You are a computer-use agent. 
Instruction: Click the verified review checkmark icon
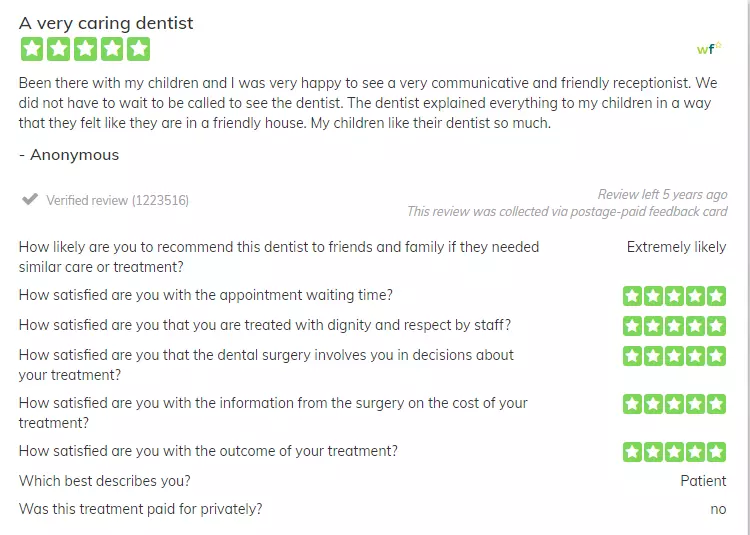click(30, 199)
